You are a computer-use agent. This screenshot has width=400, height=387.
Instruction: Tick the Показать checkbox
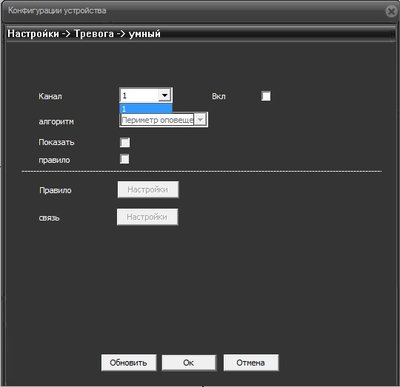(125, 142)
